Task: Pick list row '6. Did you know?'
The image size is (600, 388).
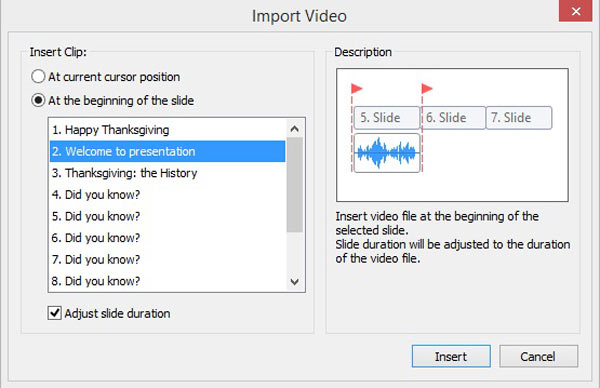Action: pos(168,238)
